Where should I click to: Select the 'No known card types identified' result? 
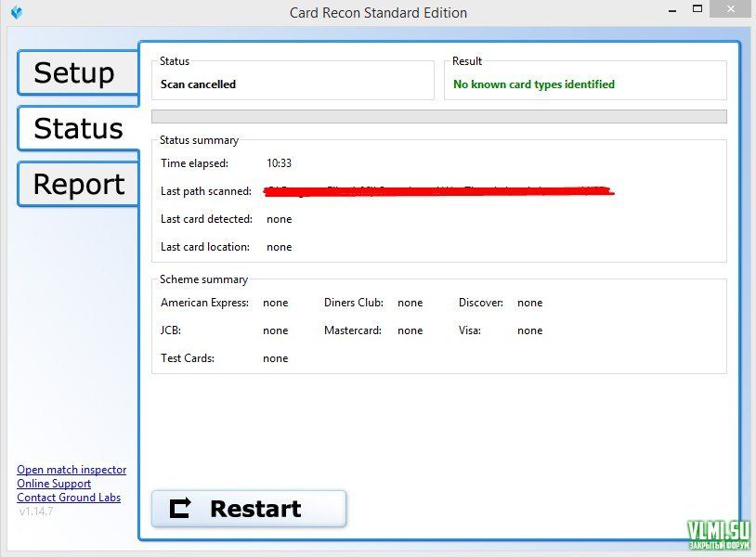(x=533, y=84)
